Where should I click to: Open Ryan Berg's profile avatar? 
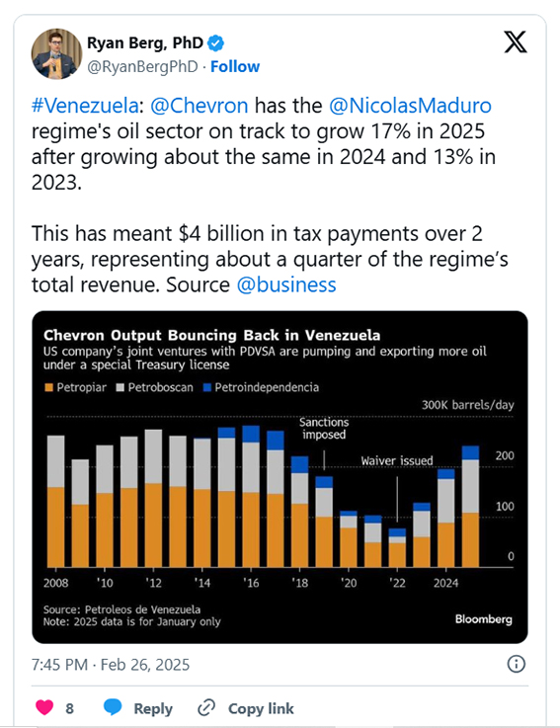click(56, 54)
